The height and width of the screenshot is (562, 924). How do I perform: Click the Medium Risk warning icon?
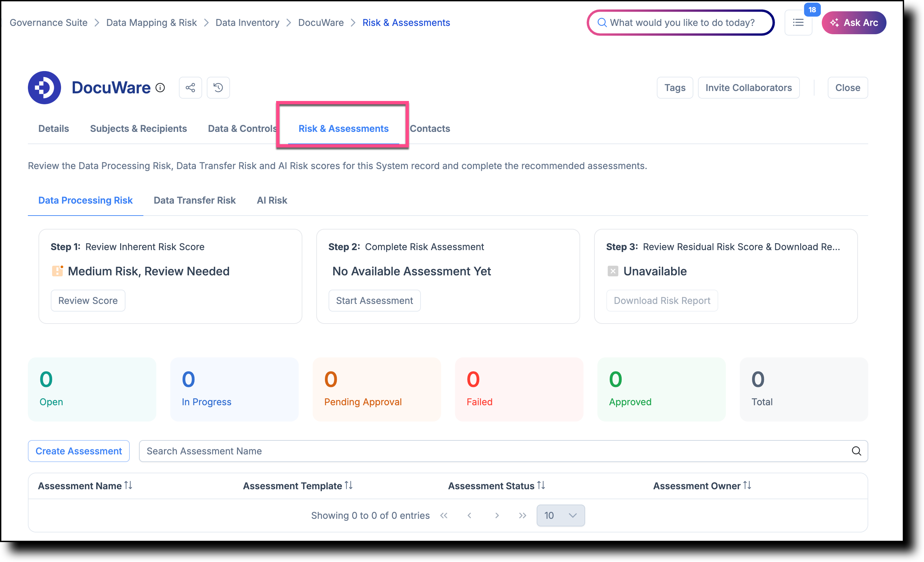click(x=57, y=271)
